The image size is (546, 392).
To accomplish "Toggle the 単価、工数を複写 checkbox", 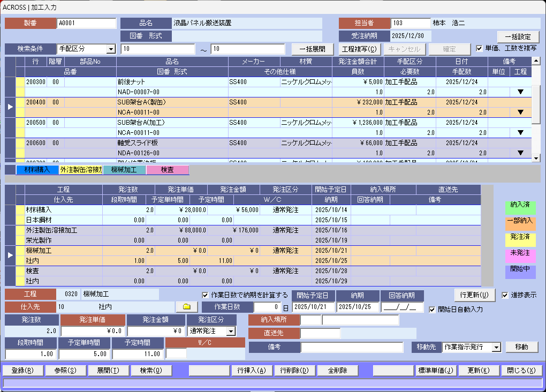I will (x=479, y=48).
